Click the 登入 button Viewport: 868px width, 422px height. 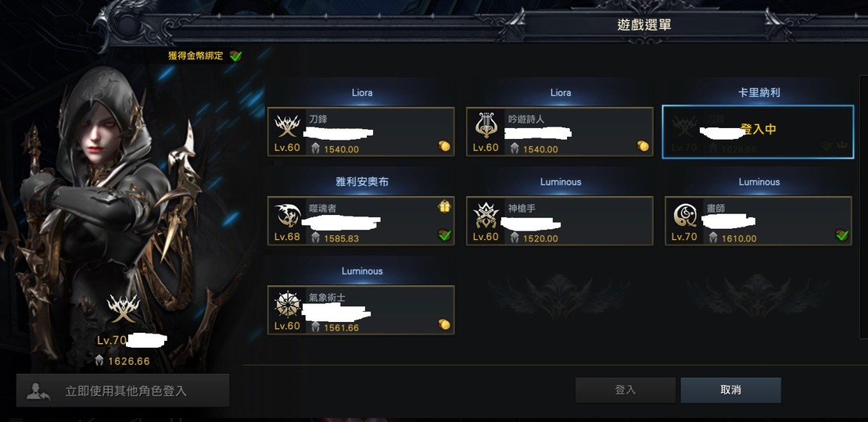626,390
